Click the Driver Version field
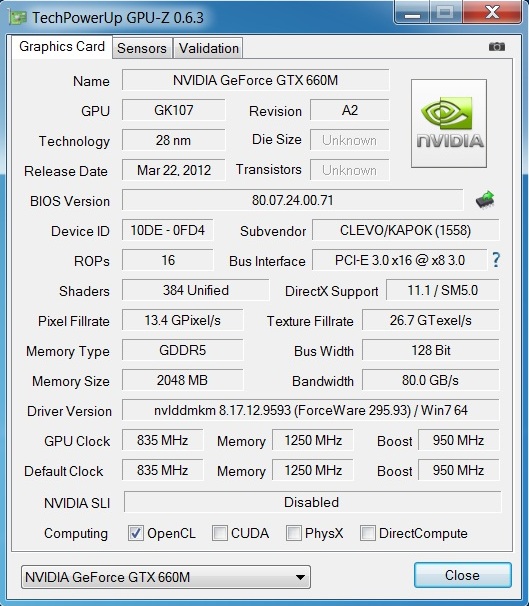Image resolution: width=529 pixels, height=606 pixels. pyautogui.click(x=311, y=410)
